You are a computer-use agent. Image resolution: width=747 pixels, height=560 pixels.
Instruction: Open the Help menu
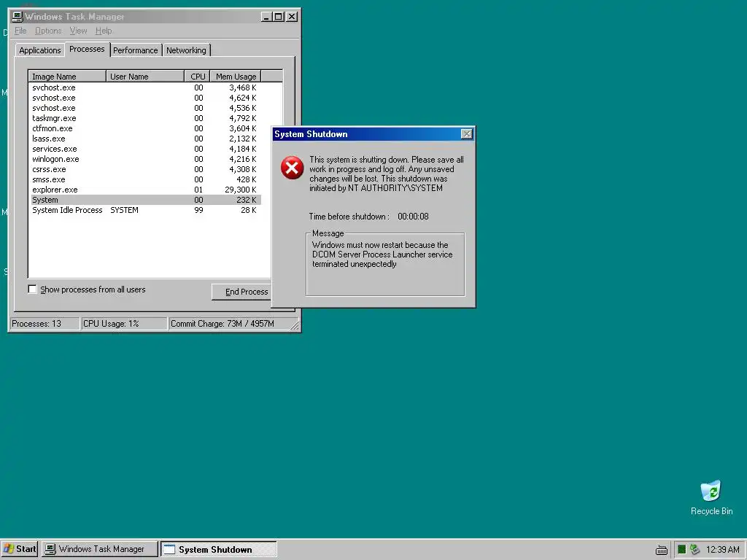(x=104, y=31)
